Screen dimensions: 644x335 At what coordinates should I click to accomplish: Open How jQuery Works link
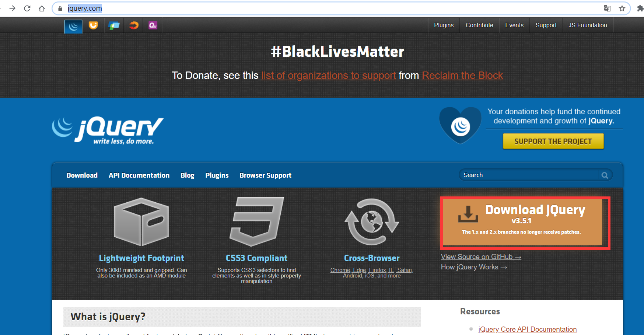[x=474, y=267]
